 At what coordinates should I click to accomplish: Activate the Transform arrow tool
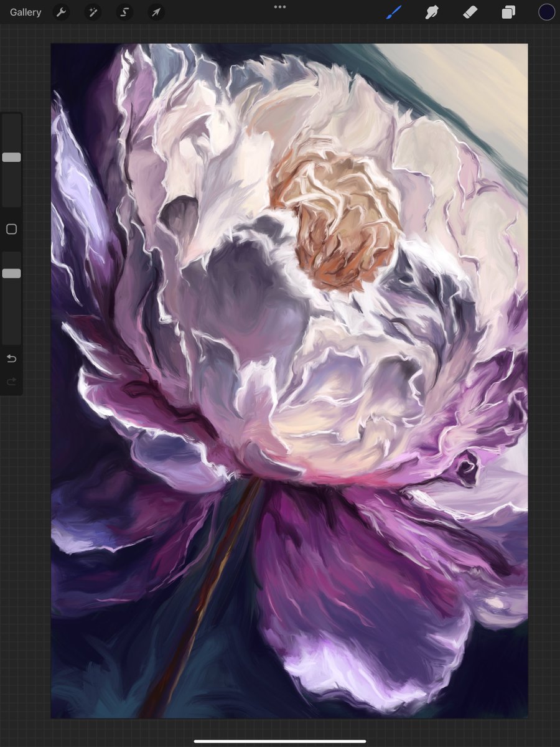[x=156, y=12]
